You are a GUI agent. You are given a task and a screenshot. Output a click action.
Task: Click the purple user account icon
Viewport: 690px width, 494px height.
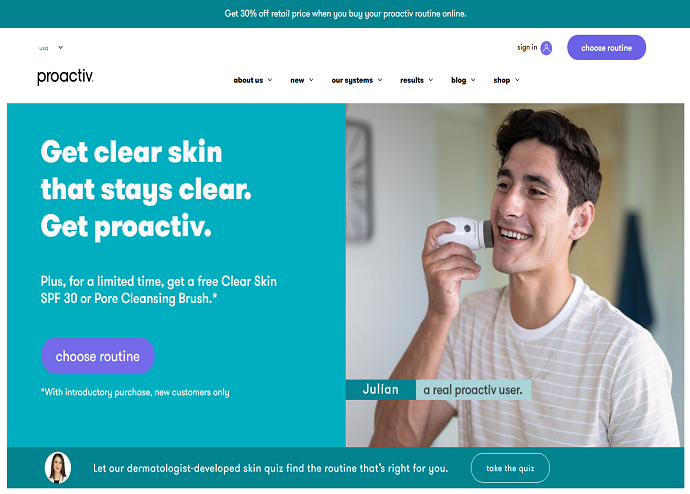click(x=546, y=48)
